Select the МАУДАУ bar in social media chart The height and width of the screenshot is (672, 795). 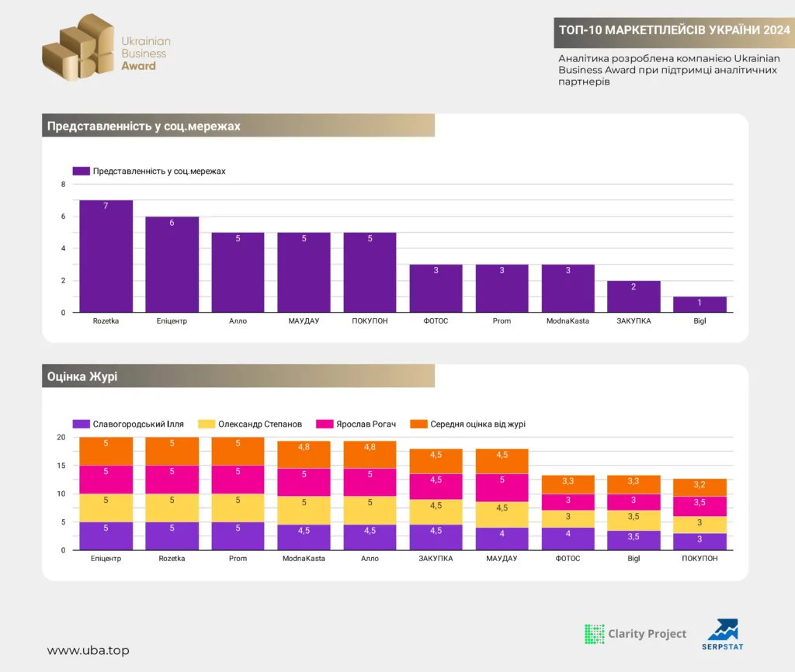point(304,272)
